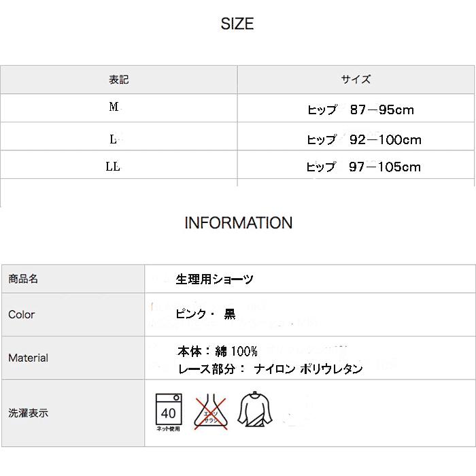Select the ヒップ 92—100cm measurement

[x=364, y=140]
